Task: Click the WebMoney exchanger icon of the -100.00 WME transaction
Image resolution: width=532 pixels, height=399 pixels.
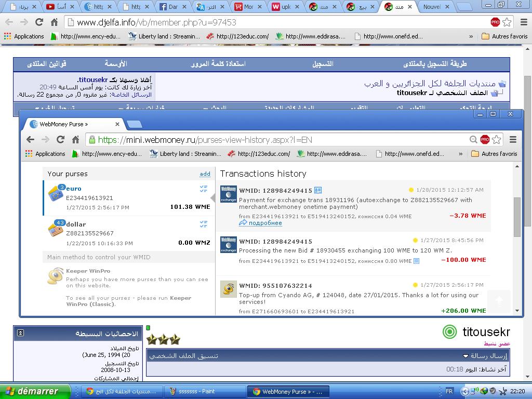Action: pos(229,245)
